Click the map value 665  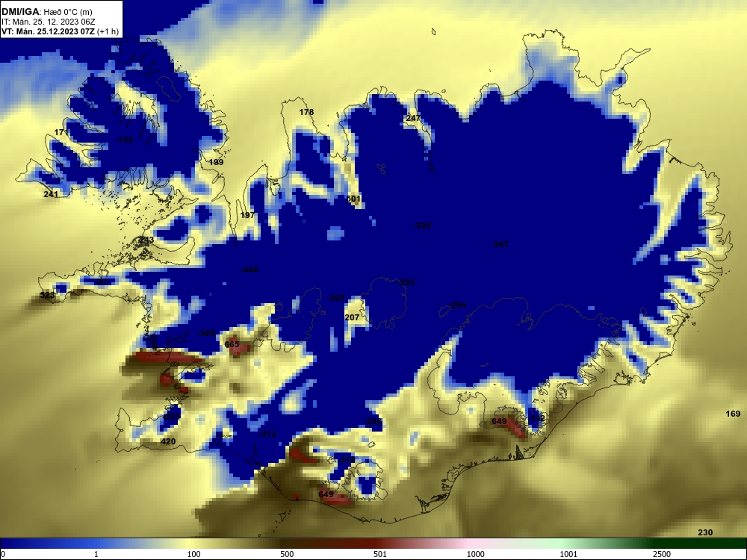point(232,344)
